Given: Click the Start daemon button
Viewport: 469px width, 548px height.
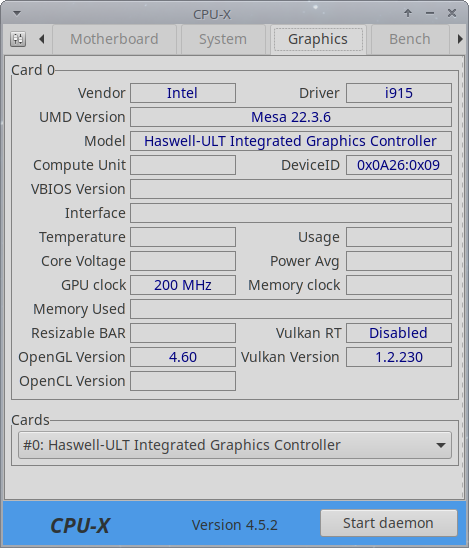Looking at the screenshot, I should point(389,523).
